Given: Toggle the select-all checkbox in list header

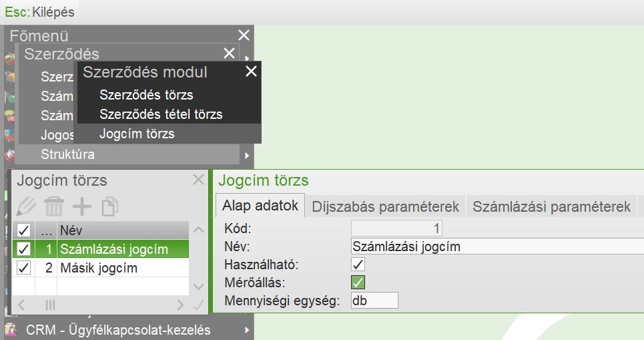Looking at the screenshot, I should pyautogui.click(x=23, y=230).
